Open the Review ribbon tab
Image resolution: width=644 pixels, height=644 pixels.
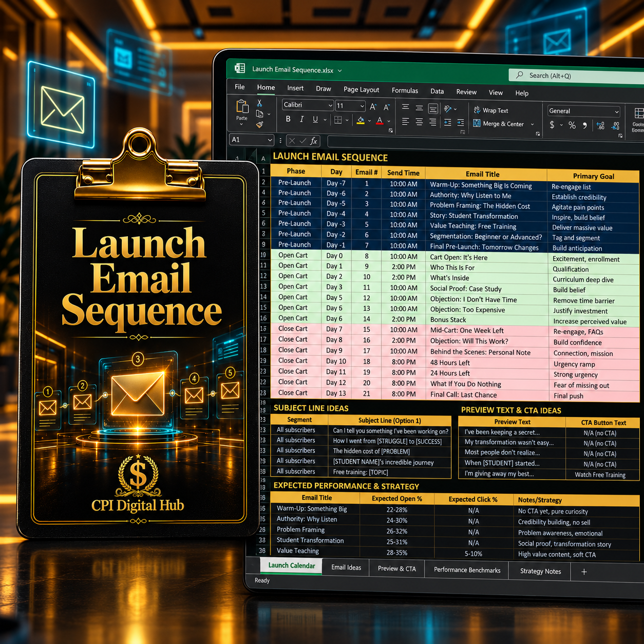466,92
